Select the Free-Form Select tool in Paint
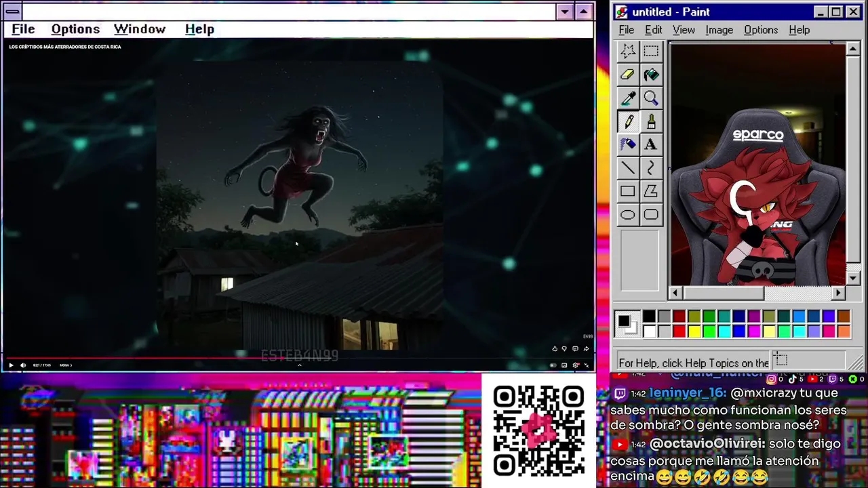868x488 pixels. pos(628,51)
